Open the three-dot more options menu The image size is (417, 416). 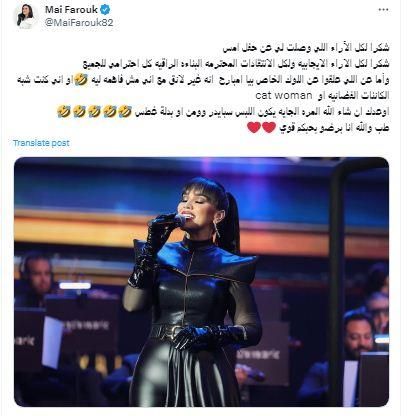pos(383,10)
